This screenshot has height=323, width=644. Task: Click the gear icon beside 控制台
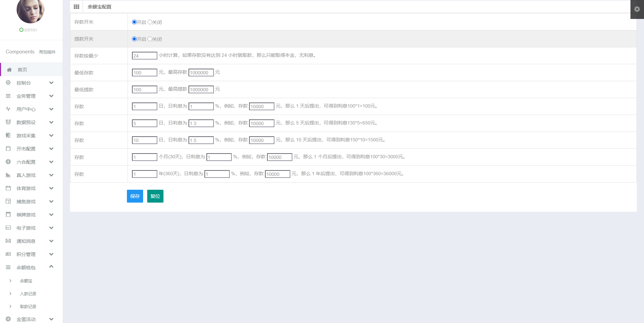pyautogui.click(x=8, y=83)
